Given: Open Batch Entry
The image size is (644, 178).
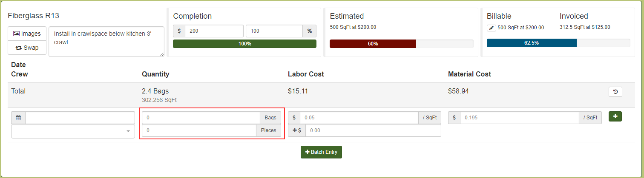Looking at the screenshot, I should pyautogui.click(x=321, y=152).
